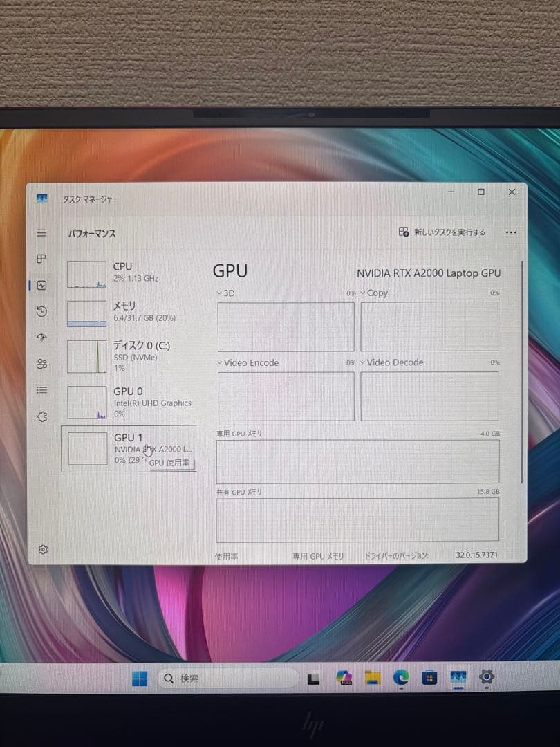Open the Copy engine graph dropdown
Screen dimensions: 560x747
[374, 293]
